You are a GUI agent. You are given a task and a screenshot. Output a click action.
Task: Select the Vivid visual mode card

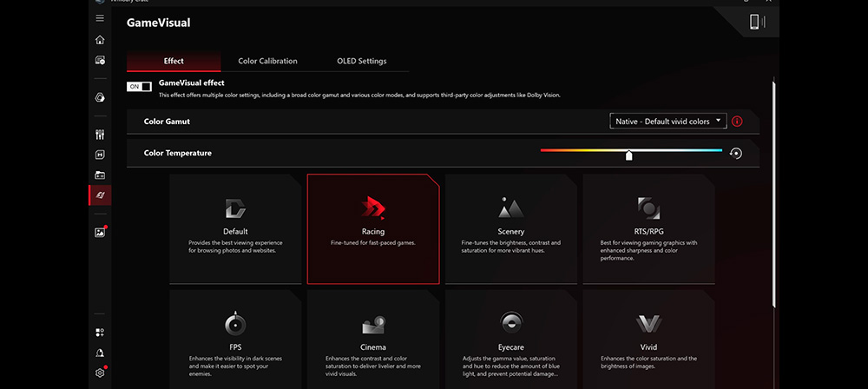coord(648,340)
